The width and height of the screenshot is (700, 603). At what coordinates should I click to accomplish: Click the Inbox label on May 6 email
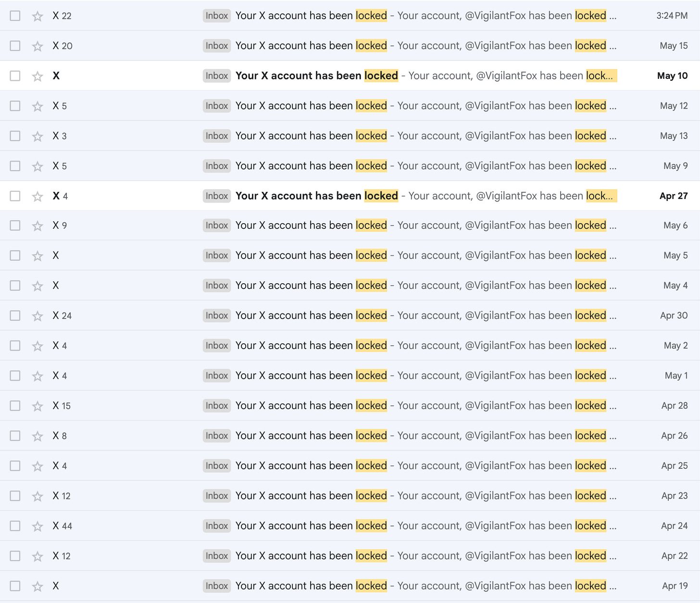point(217,226)
